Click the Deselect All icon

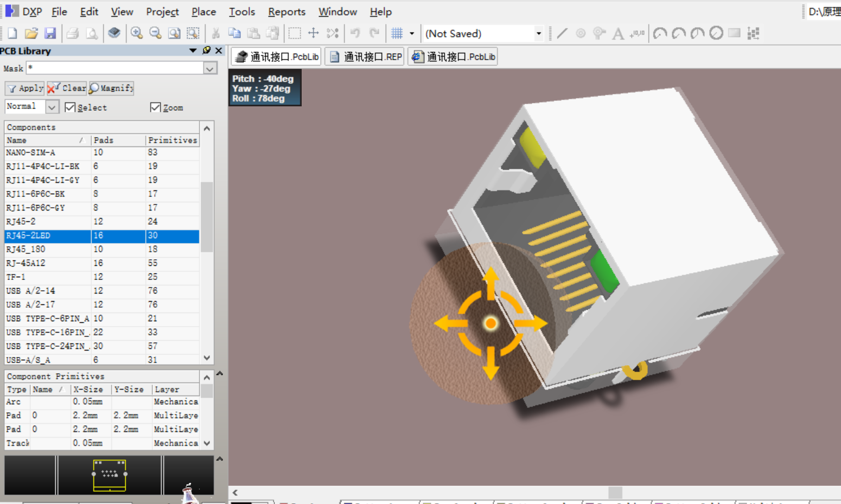333,33
